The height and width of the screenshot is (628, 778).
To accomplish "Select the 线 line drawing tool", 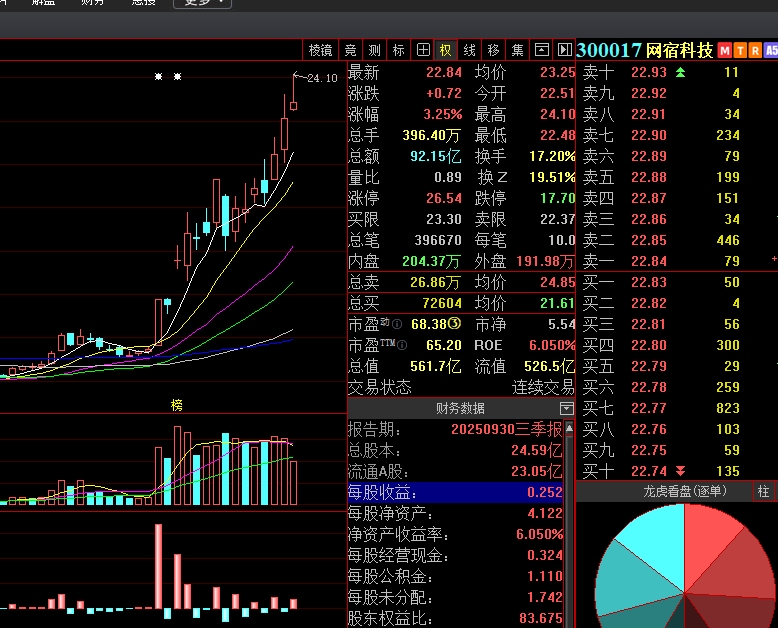I will 469,50.
